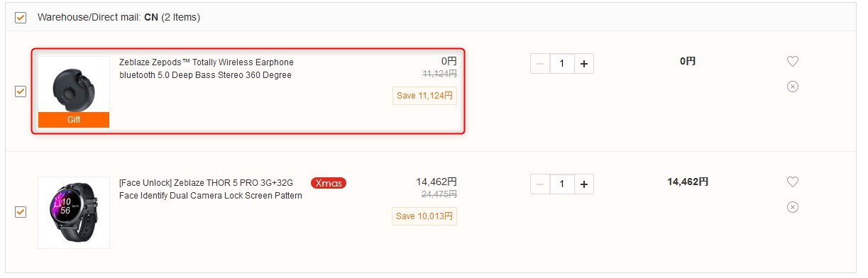Screen dimensions: 868x278
Task: Decrease Zepods earphone quantity with minus
Action: point(540,64)
